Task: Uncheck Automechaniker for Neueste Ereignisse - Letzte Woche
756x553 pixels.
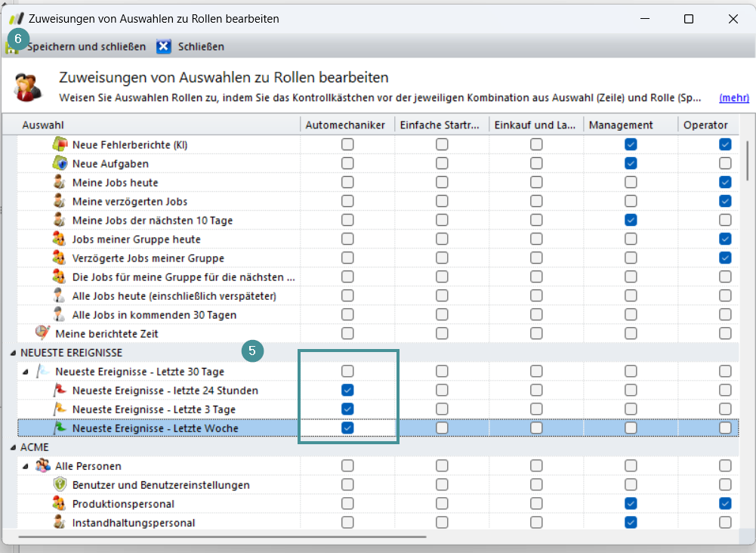Action: coord(347,428)
